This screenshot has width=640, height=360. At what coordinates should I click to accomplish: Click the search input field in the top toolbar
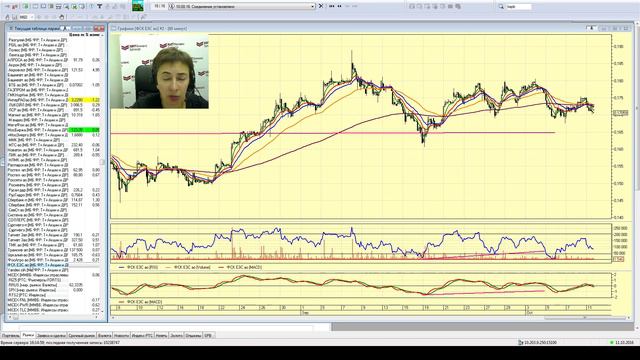tap(519, 7)
